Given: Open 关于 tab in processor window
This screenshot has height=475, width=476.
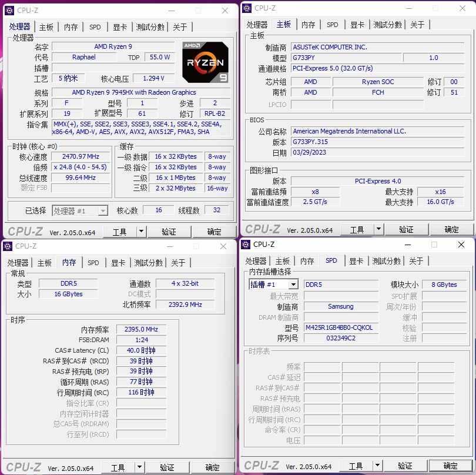Looking at the screenshot, I should 180,27.
